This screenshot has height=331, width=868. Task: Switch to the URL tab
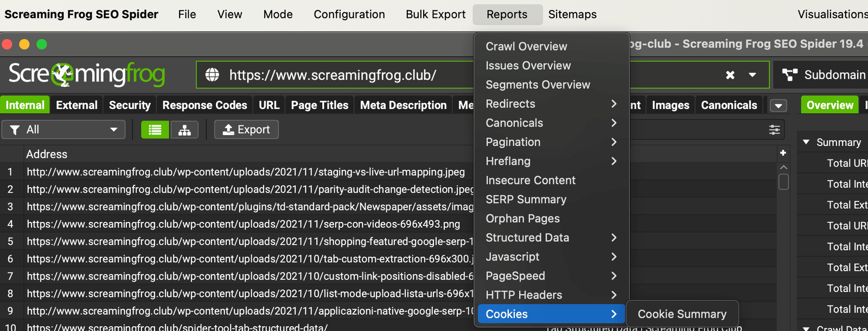pos(269,105)
